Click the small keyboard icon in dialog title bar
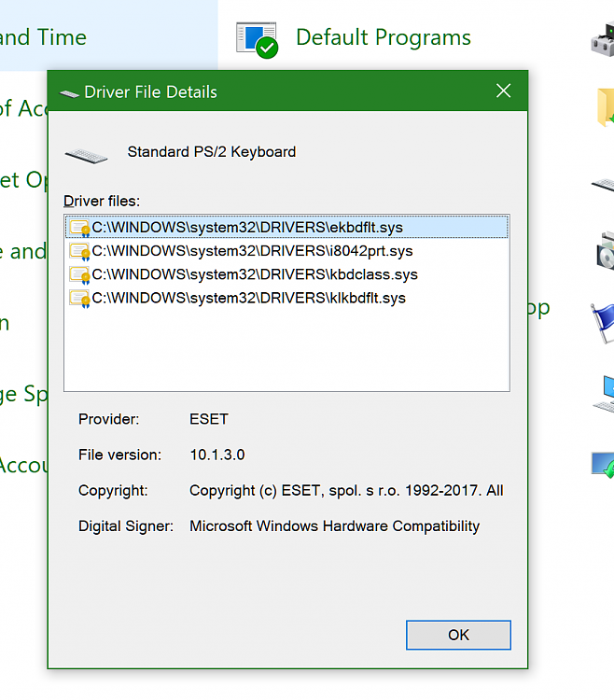The width and height of the screenshot is (614, 700). click(69, 92)
